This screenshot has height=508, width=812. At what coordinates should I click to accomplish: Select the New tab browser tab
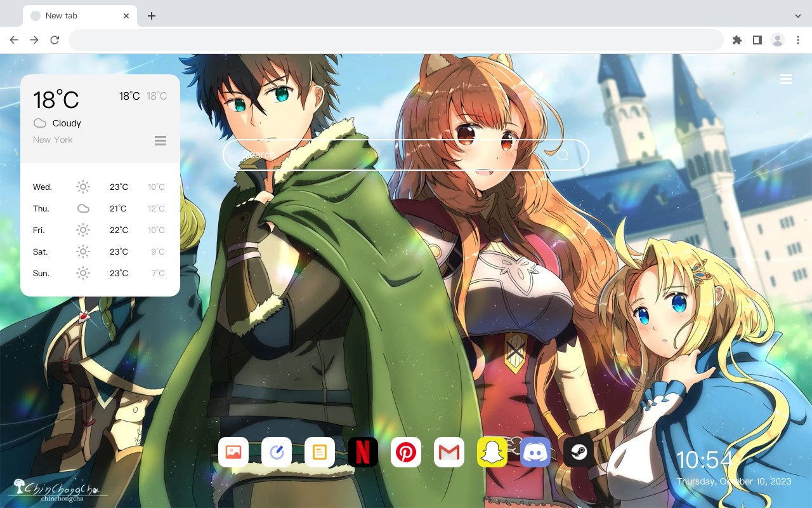click(x=80, y=16)
